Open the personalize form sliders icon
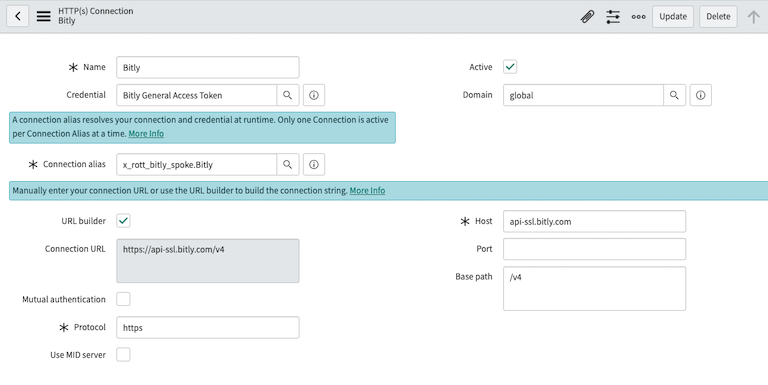The width and height of the screenshot is (768, 385). [x=613, y=17]
